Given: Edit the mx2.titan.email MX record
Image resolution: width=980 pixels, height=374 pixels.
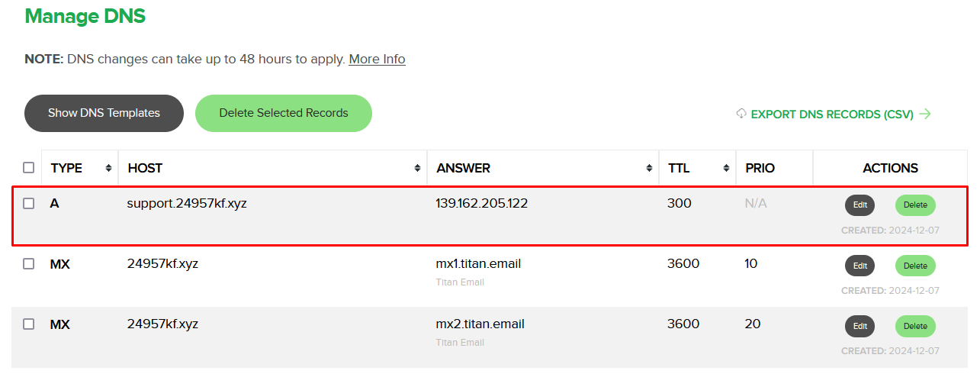Looking at the screenshot, I should point(860,326).
